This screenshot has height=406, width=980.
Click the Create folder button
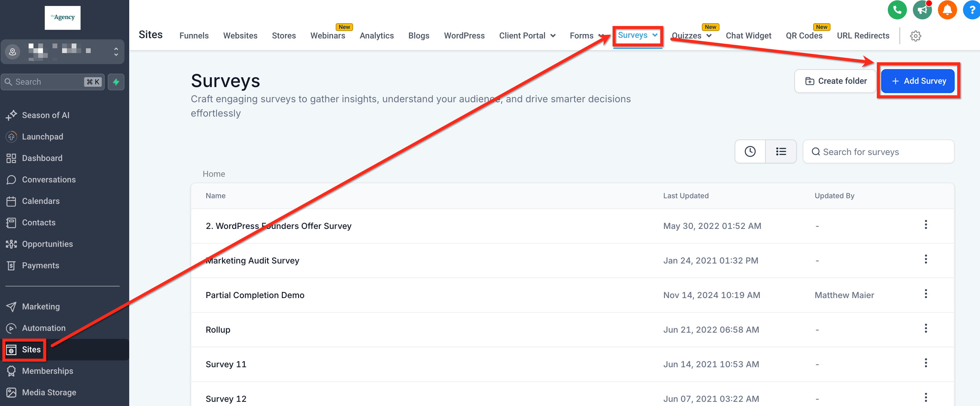click(836, 81)
